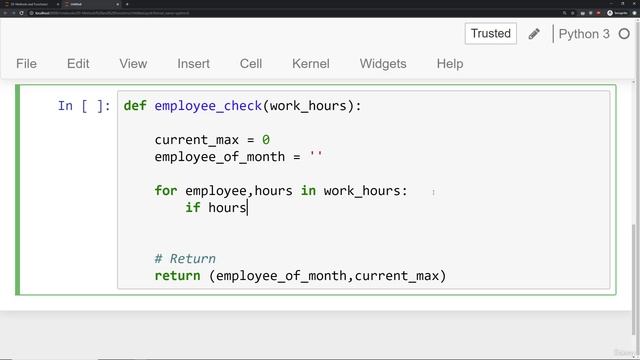Open the browser three-dot menu
Screen dimensions: 640x360
click(635, 13)
